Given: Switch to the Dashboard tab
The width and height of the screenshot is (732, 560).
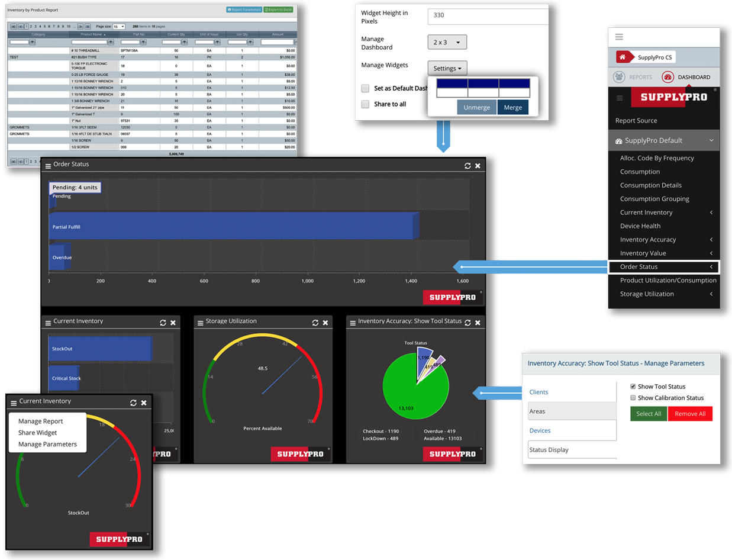Looking at the screenshot, I should (686, 77).
